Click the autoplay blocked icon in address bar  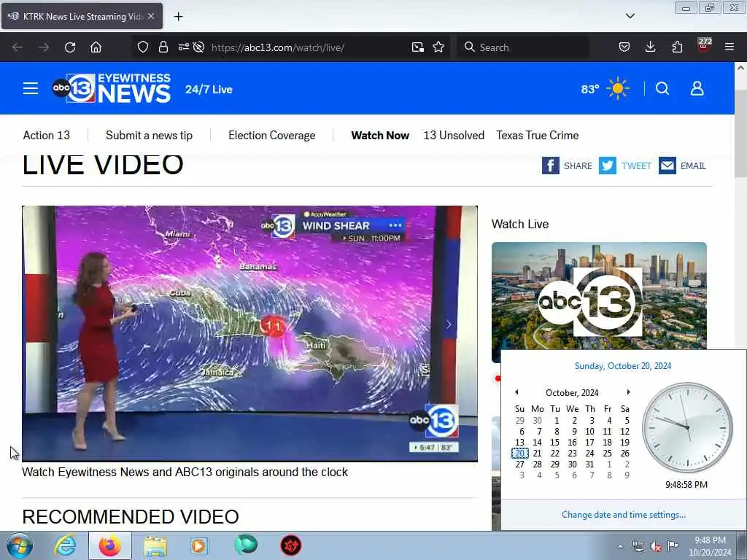click(x=199, y=47)
